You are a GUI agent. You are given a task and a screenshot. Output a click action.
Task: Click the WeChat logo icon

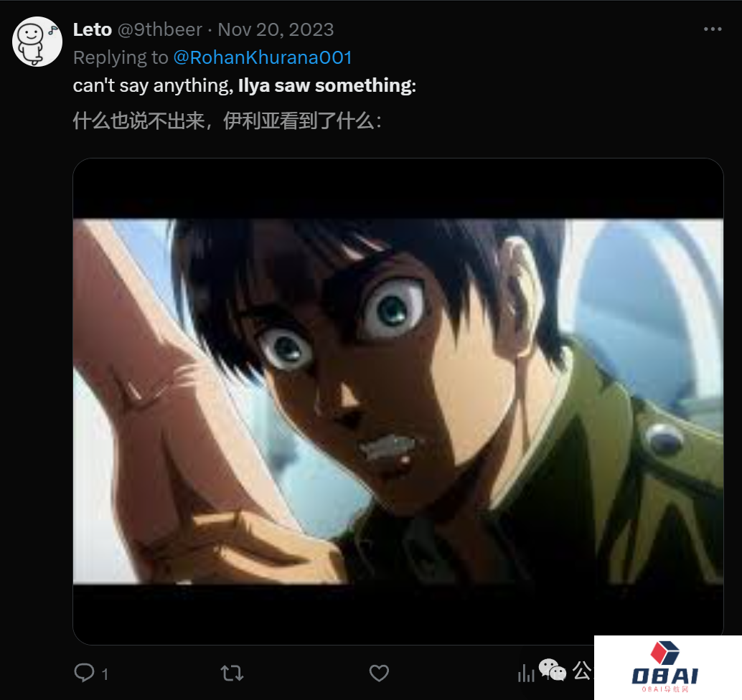(x=553, y=670)
